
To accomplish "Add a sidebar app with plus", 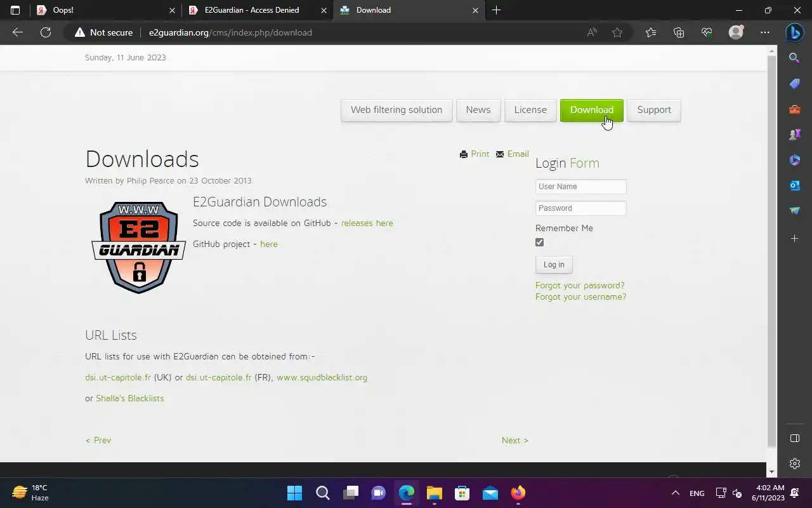I will click(x=794, y=238).
